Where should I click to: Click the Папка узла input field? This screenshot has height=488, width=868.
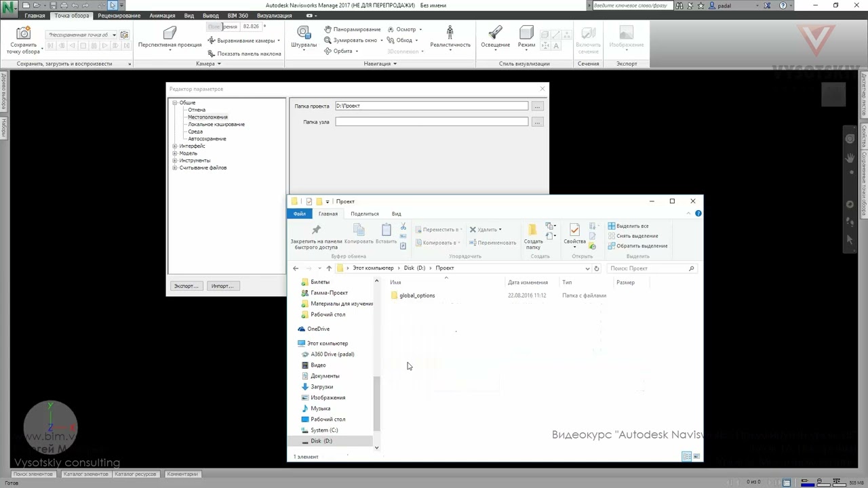click(431, 122)
